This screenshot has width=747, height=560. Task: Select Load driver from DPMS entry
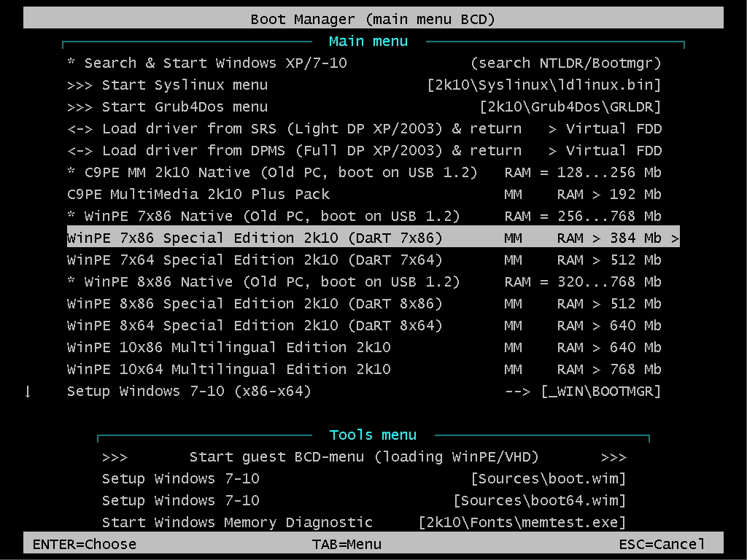pyautogui.click(x=294, y=151)
